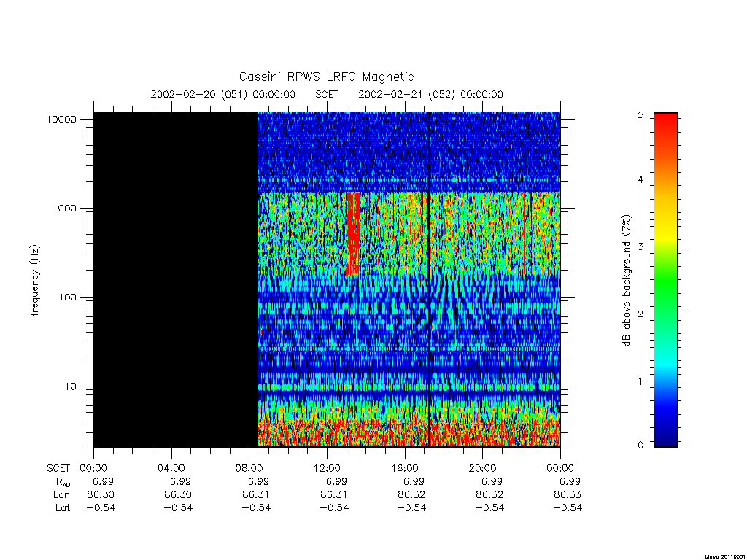
Task: Click the 12:00 time axis label
Action: [x=328, y=468]
